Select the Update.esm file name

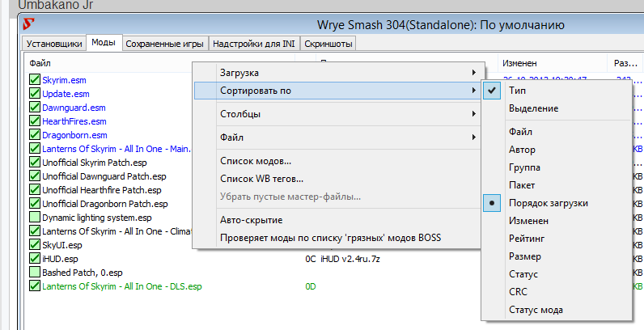click(66, 94)
